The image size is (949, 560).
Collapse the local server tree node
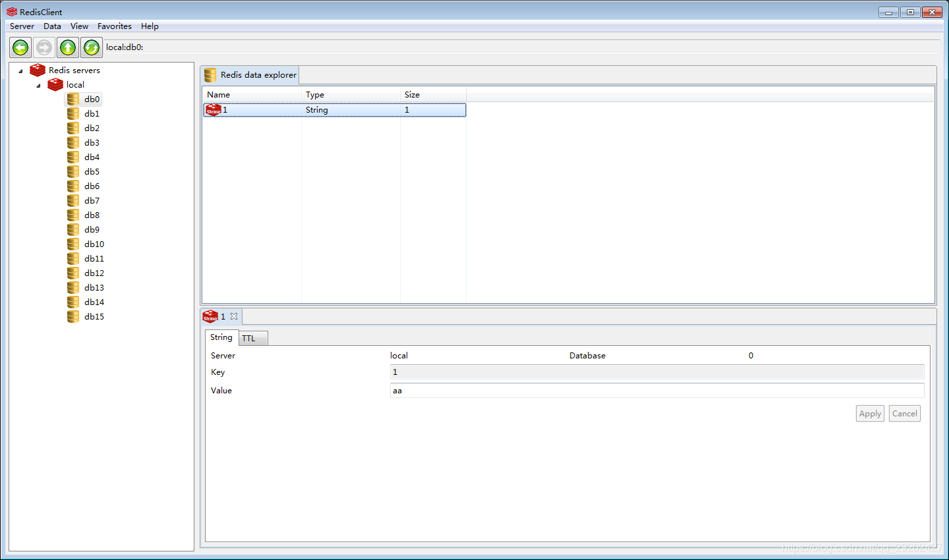coord(38,85)
